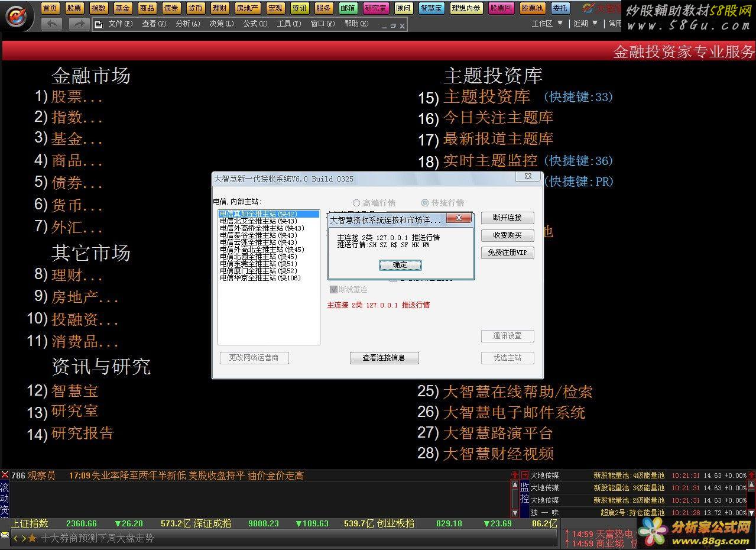
Task: Click the 查看连接信息 button
Action: click(384, 358)
